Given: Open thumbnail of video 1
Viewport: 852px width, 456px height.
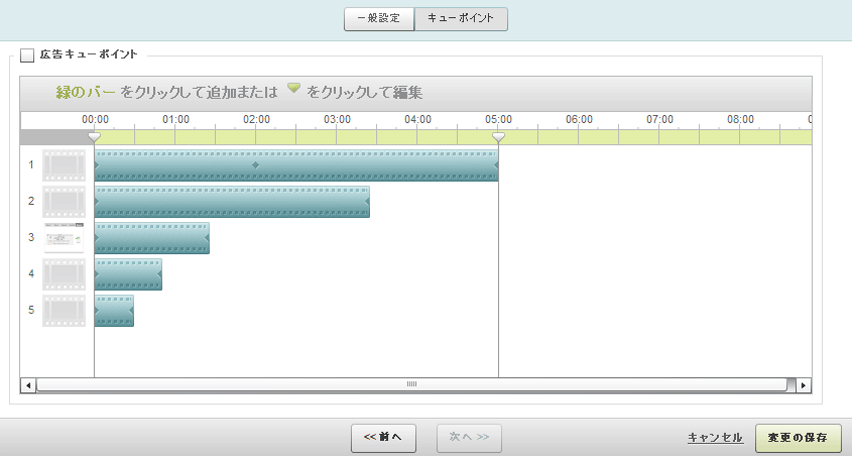Looking at the screenshot, I should pyautogui.click(x=64, y=165).
